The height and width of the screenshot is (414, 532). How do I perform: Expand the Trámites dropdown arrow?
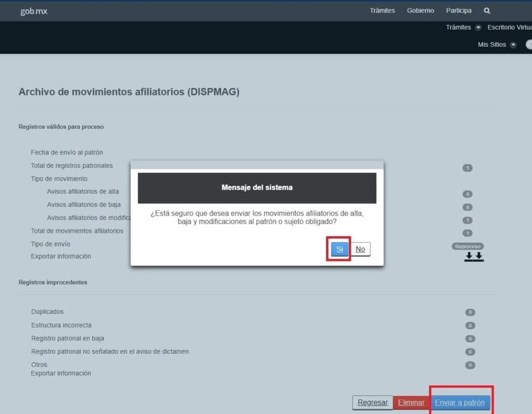(478, 28)
